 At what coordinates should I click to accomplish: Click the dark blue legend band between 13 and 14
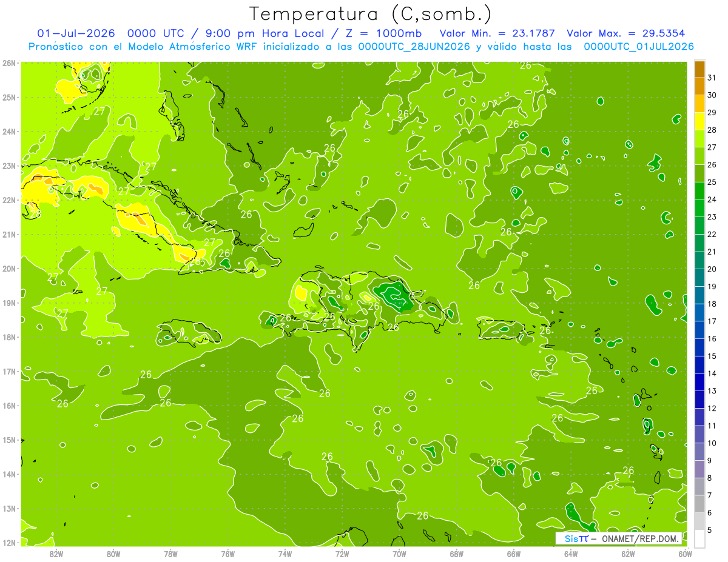[x=699, y=382]
